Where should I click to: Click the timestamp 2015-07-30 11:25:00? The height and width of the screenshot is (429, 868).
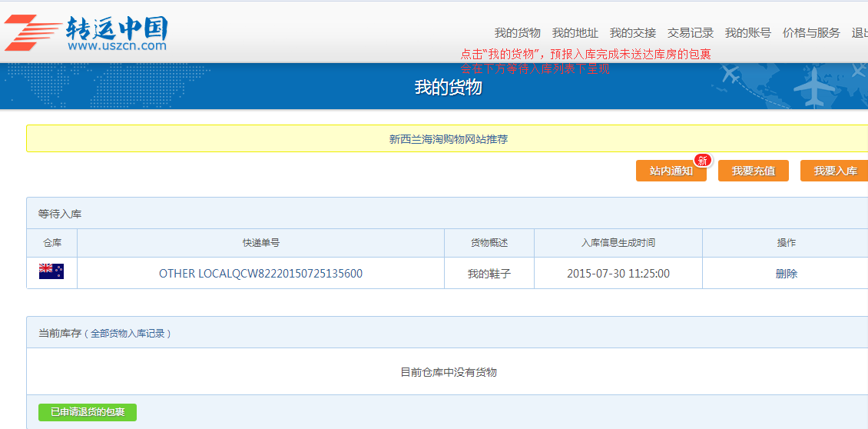coord(618,273)
